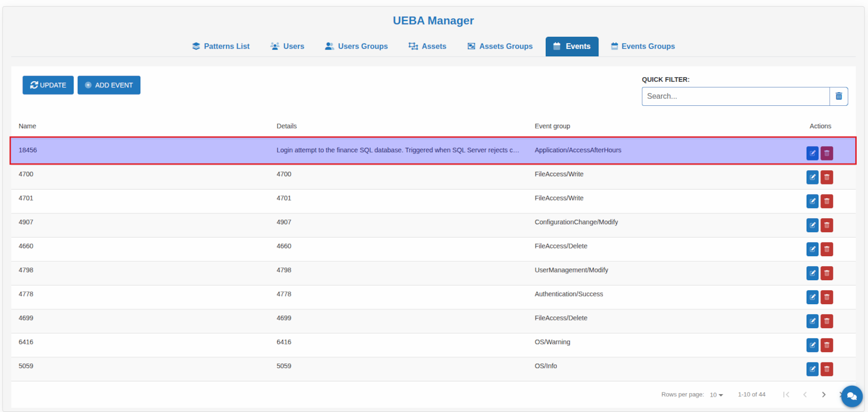Go to next page of events
Screen dimensions: 868x412
coord(823,395)
